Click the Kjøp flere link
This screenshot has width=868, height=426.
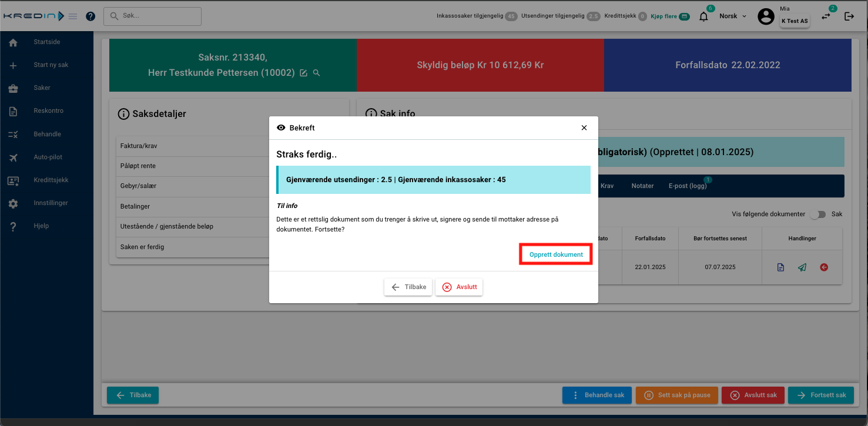(x=670, y=16)
